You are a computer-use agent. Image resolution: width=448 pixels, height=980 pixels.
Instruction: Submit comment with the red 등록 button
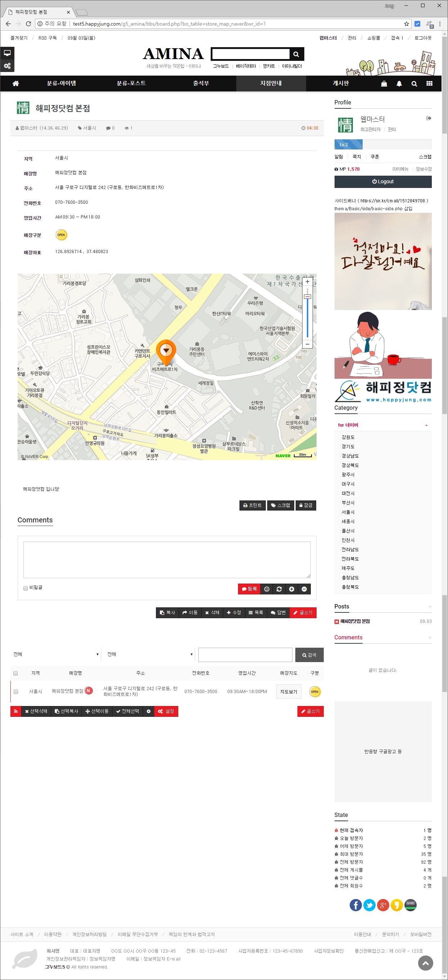coord(249,589)
